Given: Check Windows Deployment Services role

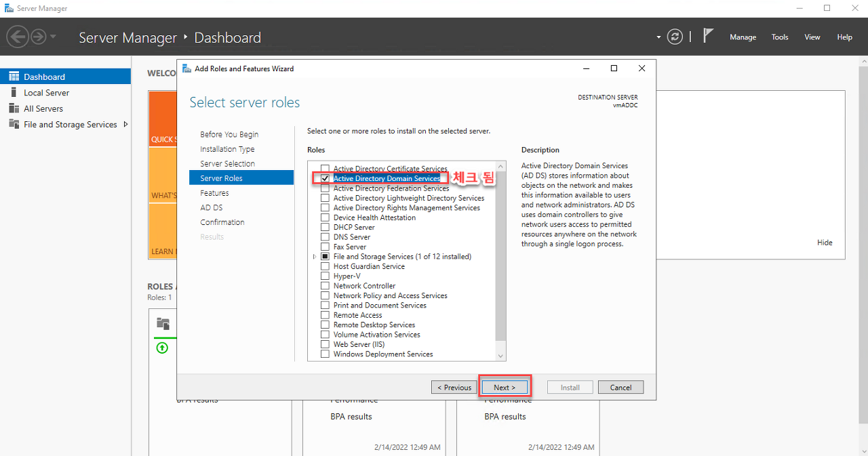Looking at the screenshot, I should pos(325,354).
